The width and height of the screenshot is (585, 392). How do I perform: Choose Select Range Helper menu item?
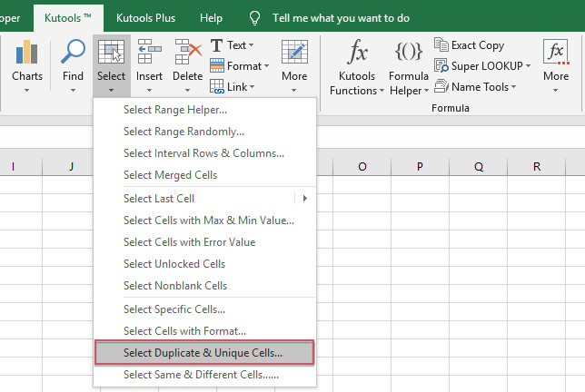[x=175, y=110]
